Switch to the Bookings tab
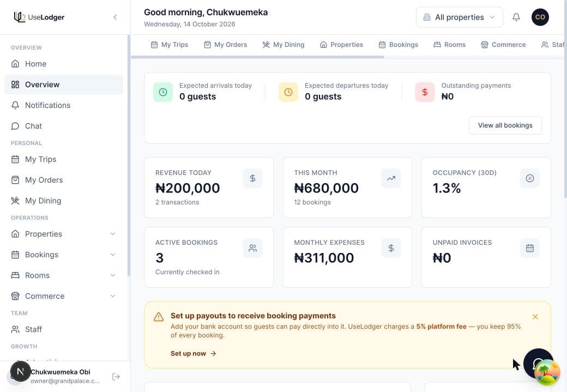Viewport: 567px width, 392px height. 398,45
